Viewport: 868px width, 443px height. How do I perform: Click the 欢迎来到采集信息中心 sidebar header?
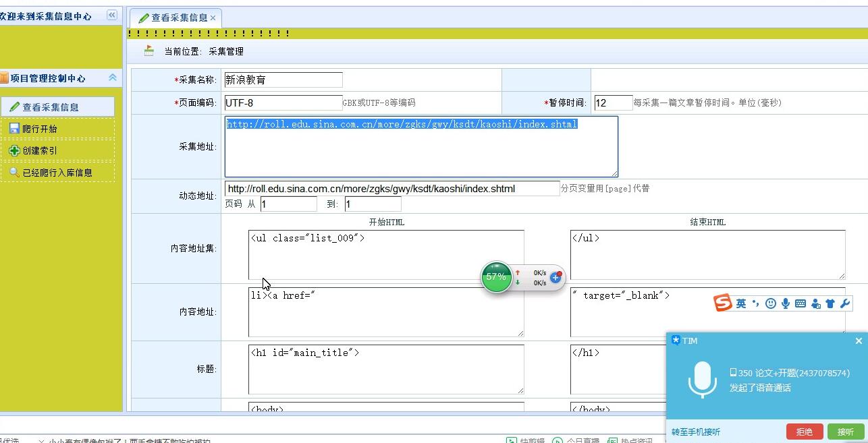[46, 16]
